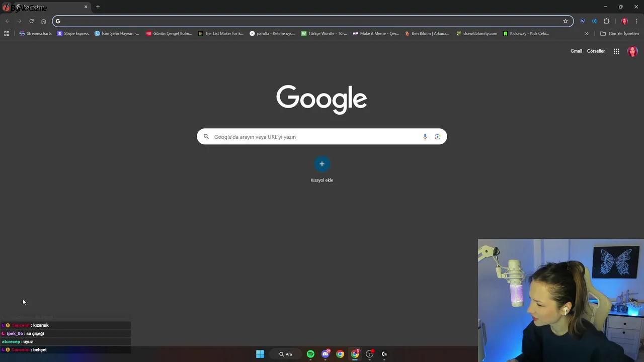Screen dimensions: 644x362
Task: Open a new tab with the plus button
Action: pyautogui.click(x=98, y=7)
